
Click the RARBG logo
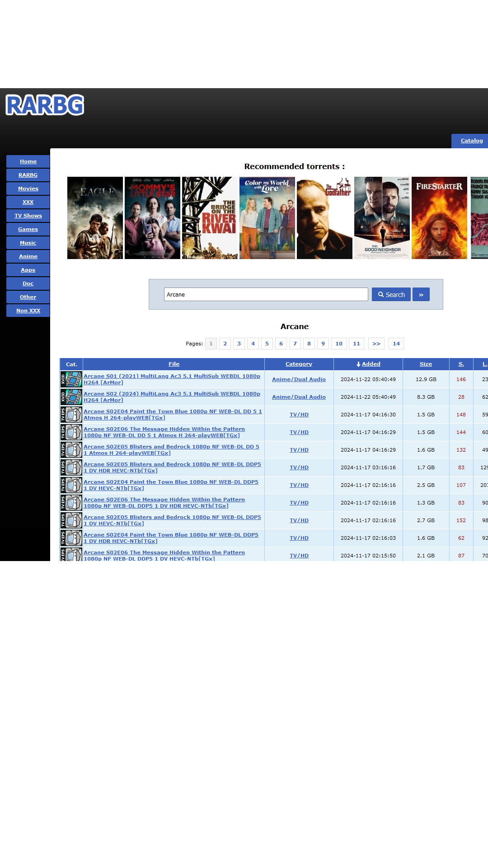pos(45,105)
